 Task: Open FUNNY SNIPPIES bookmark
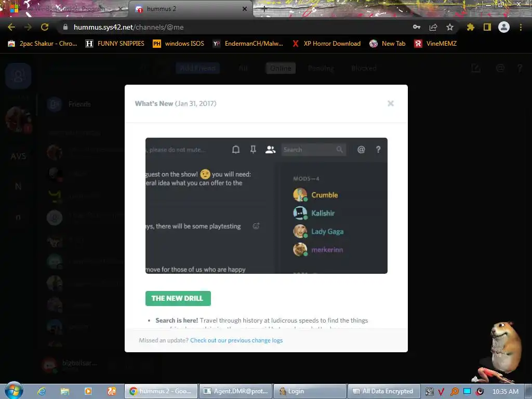tap(115, 44)
